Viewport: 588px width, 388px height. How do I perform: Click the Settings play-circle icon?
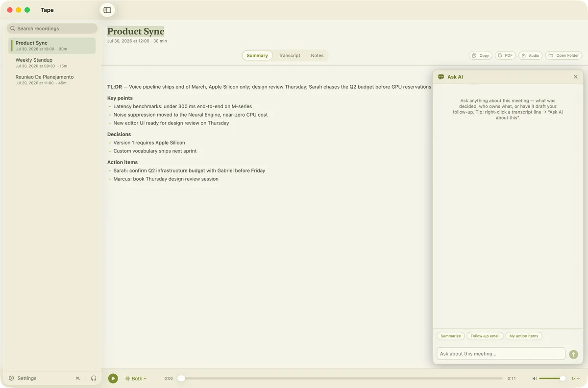(11, 378)
